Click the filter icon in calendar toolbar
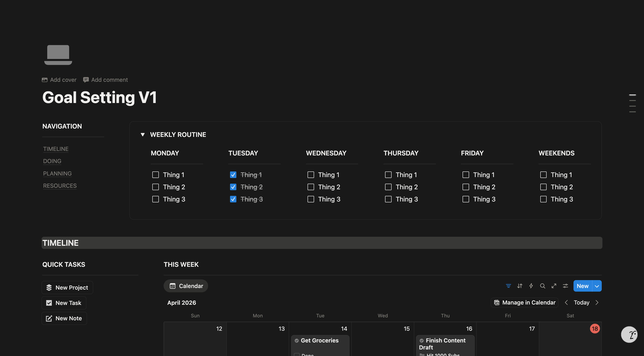 coord(508,286)
